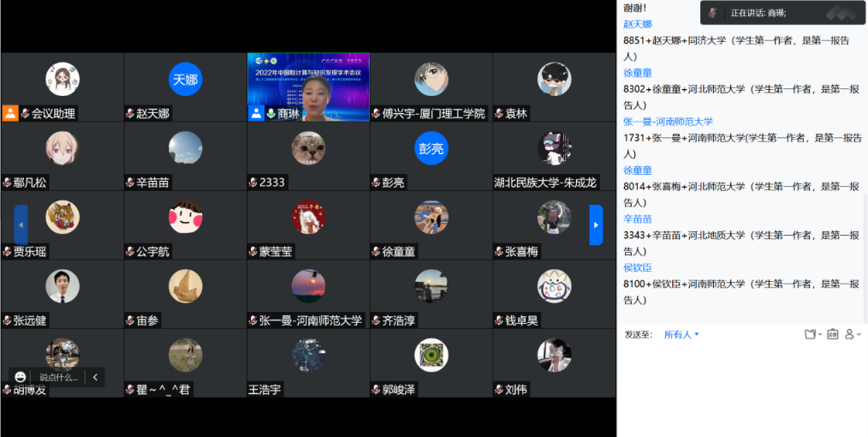Click the '正在讲话: 商琳' speaking indicator
The width and height of the screenshot is (868, 437).
[782, 13]
